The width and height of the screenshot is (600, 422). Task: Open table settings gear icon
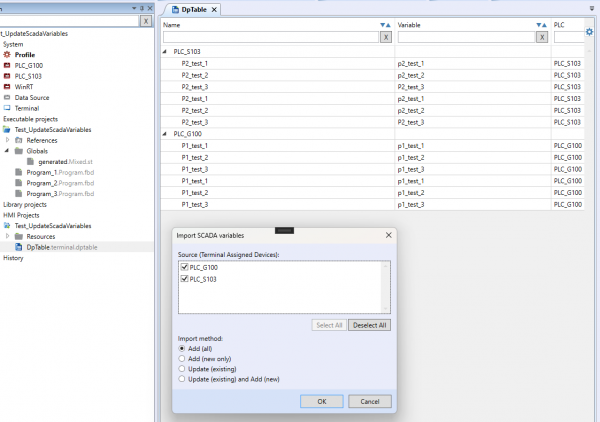589,32
